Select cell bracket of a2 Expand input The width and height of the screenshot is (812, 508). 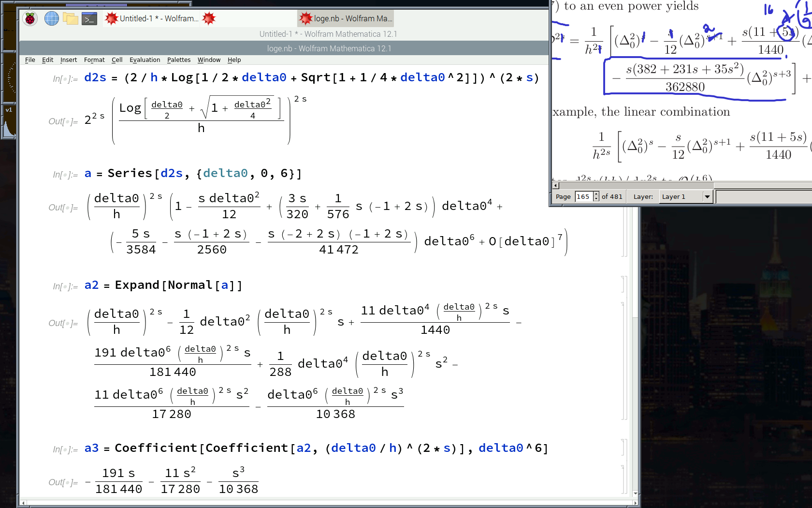624,285
